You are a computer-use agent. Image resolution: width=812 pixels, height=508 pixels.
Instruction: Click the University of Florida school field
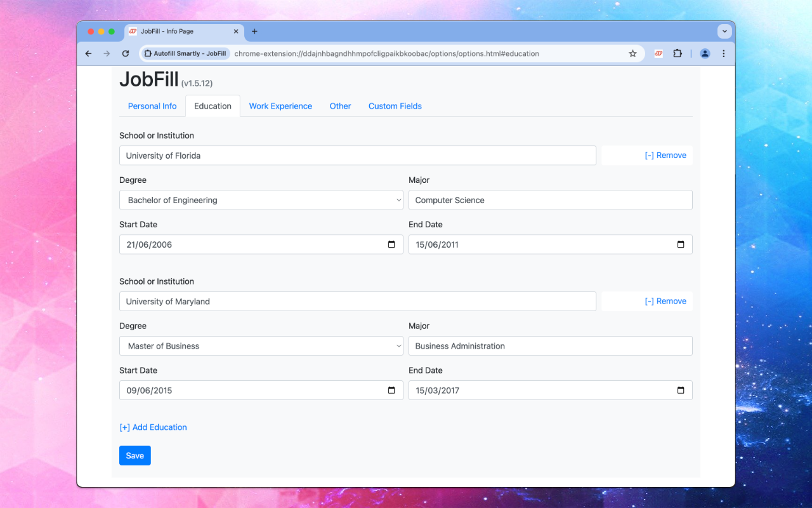coord(358,156)
